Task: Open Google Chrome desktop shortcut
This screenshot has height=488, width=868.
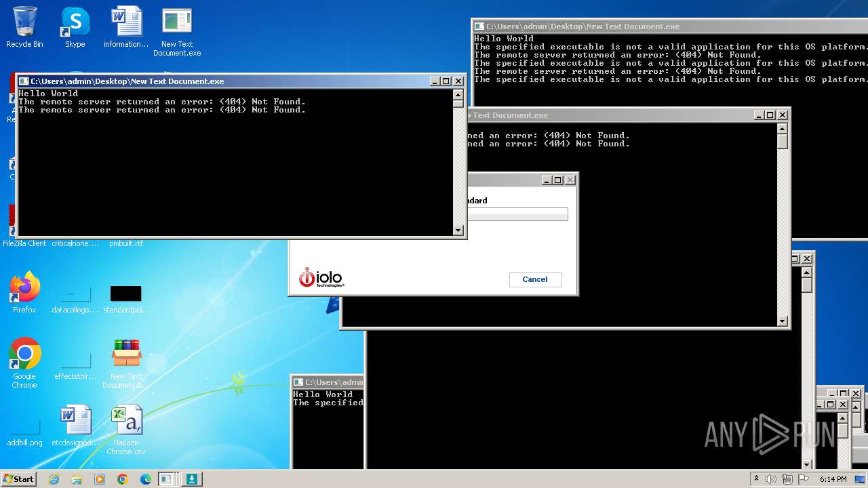Action: pos(24,363)
